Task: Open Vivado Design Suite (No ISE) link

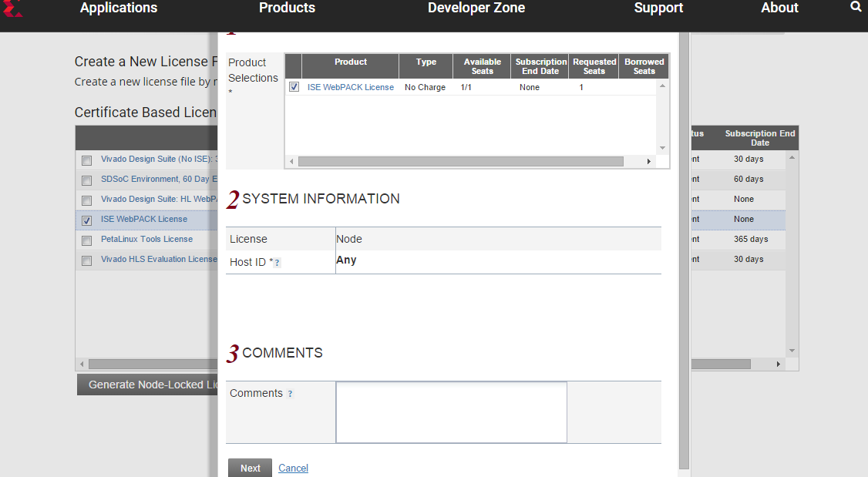Action: (x=159, y=159)
